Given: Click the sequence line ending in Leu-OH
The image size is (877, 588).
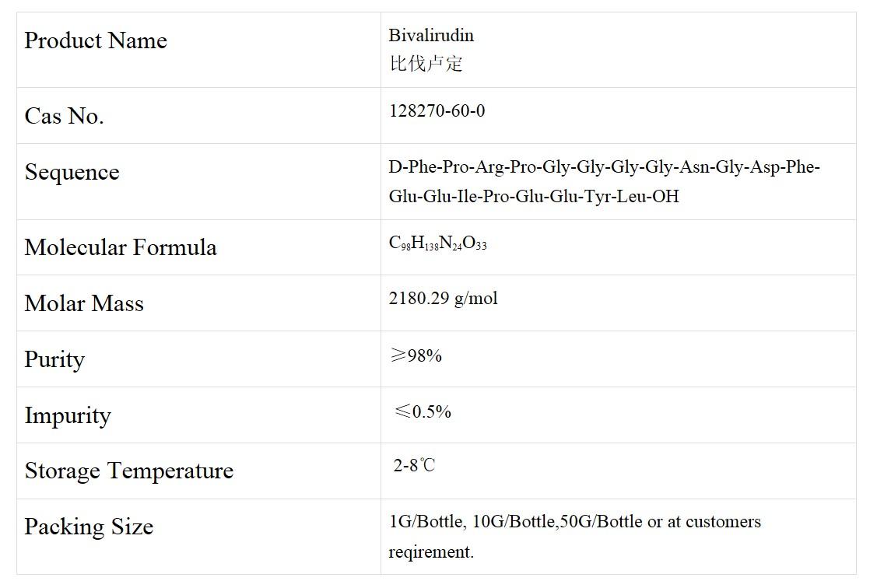Looking at the screenshot, I should pos(534,196).
